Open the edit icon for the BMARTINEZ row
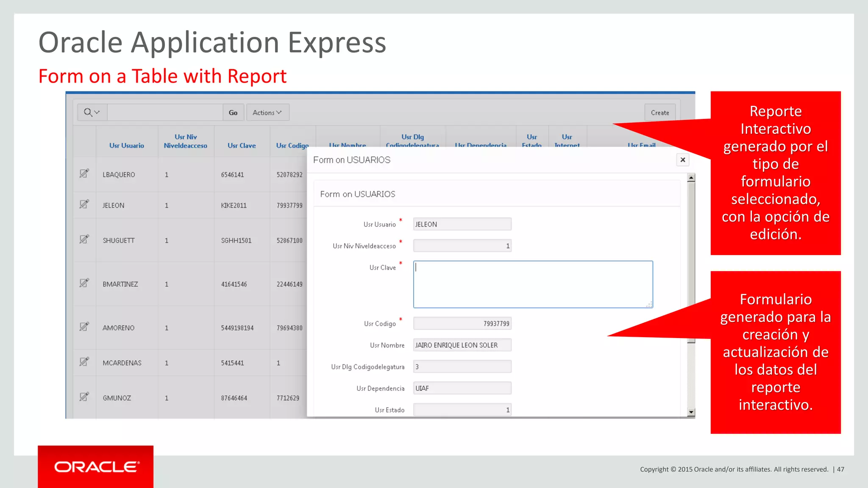The image size is (868, 488). (x=84, y=283)
